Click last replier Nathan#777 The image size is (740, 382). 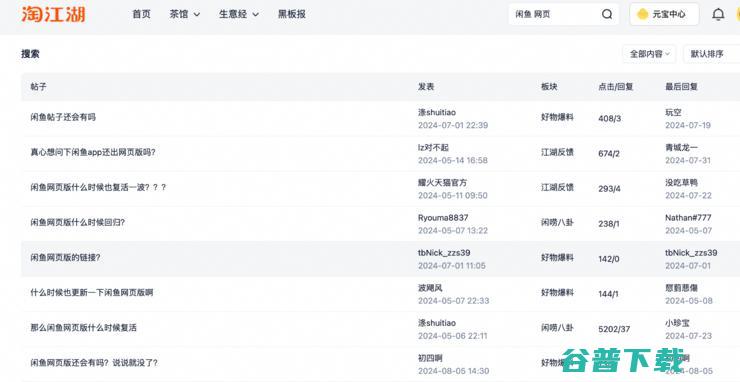pos(688,218)
